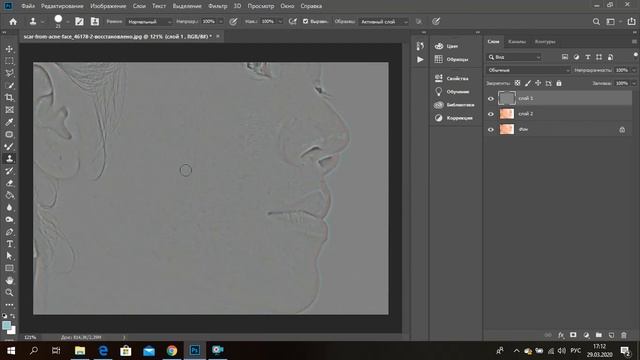Open the layer opacity dropdown arrow
The height and width of the screenshot is (360, 640).
point(634,70)
